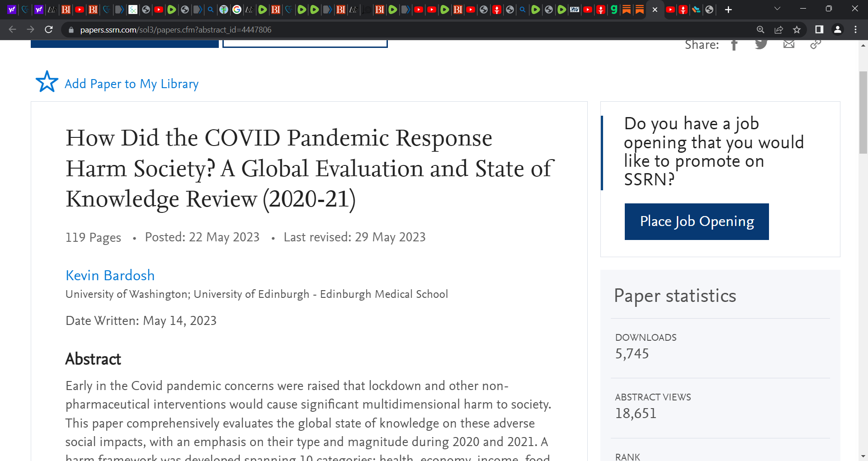Click 'Date Written: May 14, 2023'

(x=141, y=321)
